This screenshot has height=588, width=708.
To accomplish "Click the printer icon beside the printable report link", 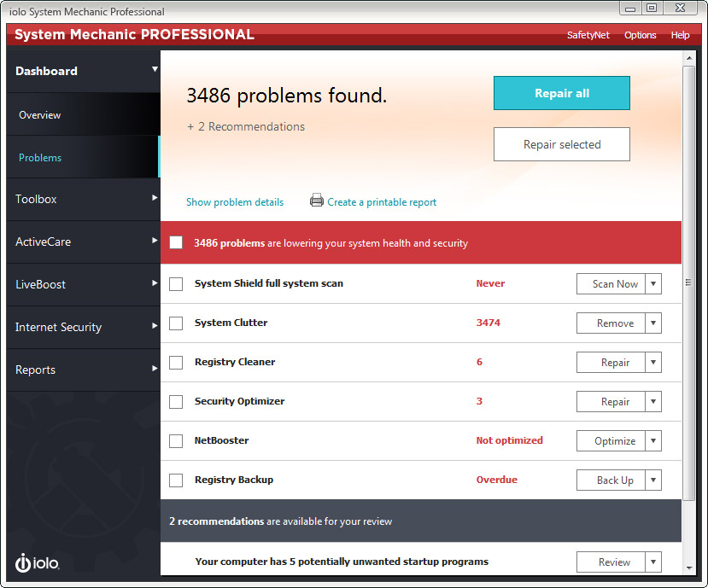I will coord(317,200).
